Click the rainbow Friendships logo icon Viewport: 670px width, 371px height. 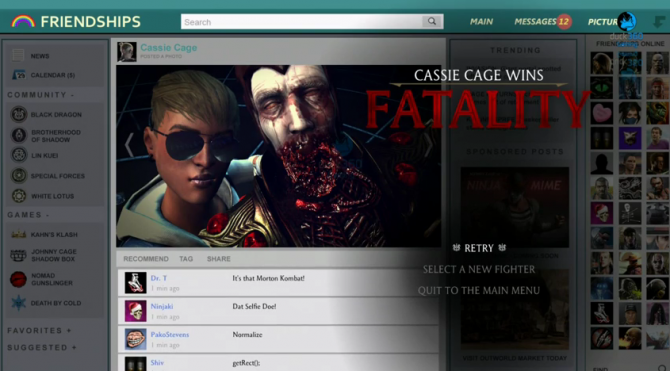[x=23, y=21]
